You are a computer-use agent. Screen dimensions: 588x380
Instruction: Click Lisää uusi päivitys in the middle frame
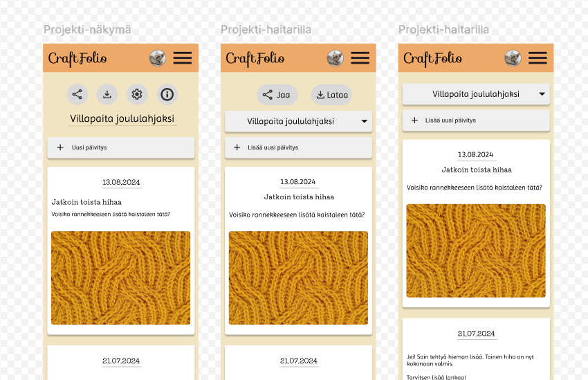(298, 147)
